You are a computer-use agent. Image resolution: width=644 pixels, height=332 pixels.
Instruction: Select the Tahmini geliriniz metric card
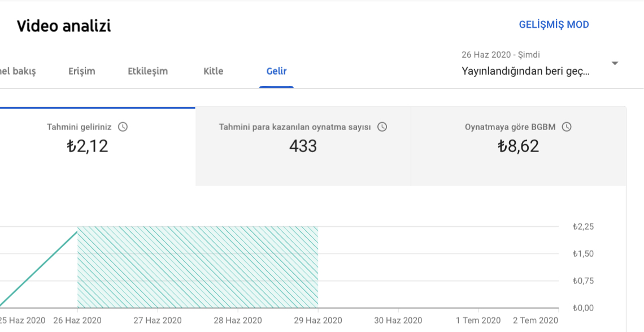[x=97, y=146]
